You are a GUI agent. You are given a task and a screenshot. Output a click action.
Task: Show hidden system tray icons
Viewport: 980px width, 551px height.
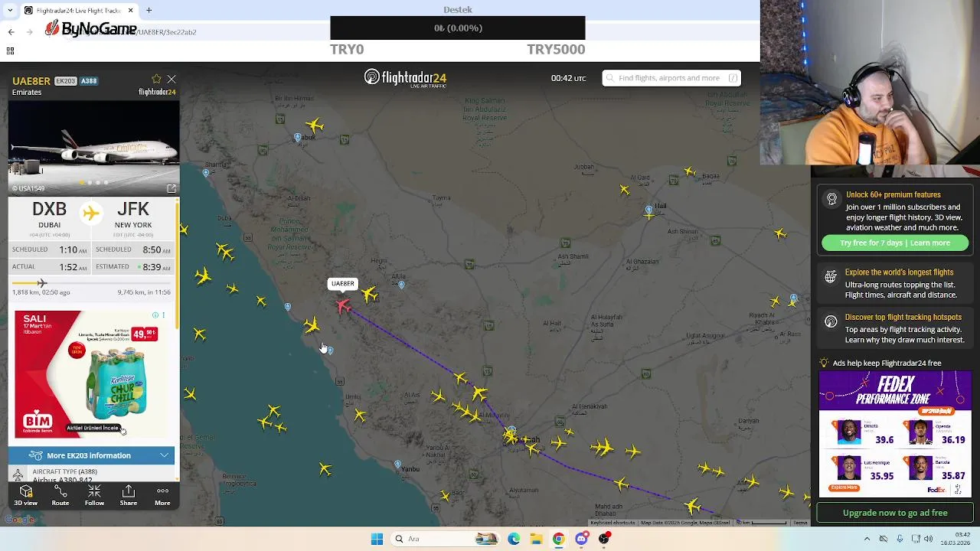click(x=867, y=539)
